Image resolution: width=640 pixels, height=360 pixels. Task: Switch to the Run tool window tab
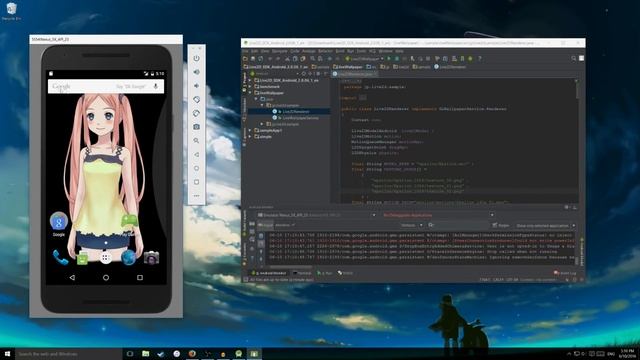tap(325, 273)
